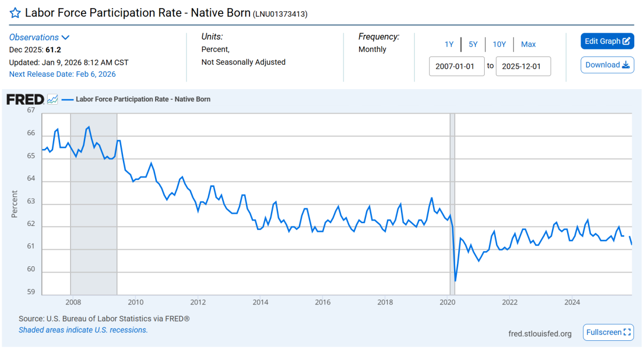
Task: Click the fred.stlouisfed.org text
Action: tap(540, 333)
